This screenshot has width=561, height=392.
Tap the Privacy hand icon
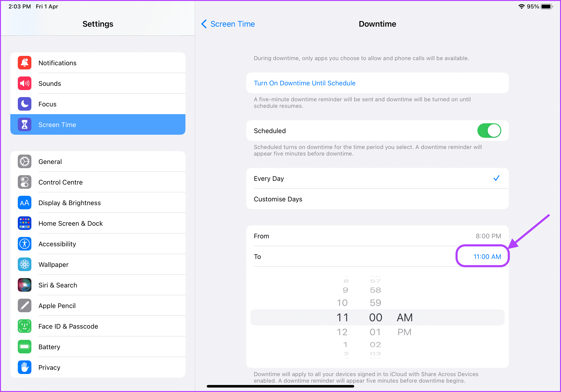tap(24, 367)
